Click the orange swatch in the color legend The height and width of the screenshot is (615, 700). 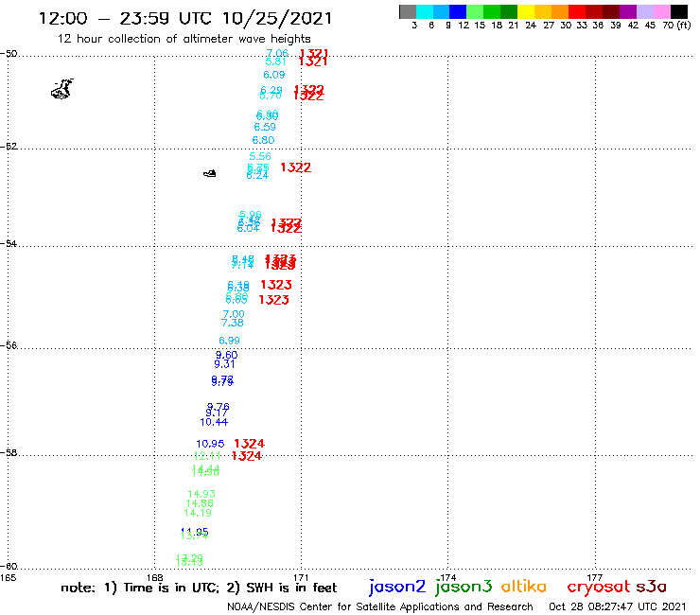click(560, 11)
